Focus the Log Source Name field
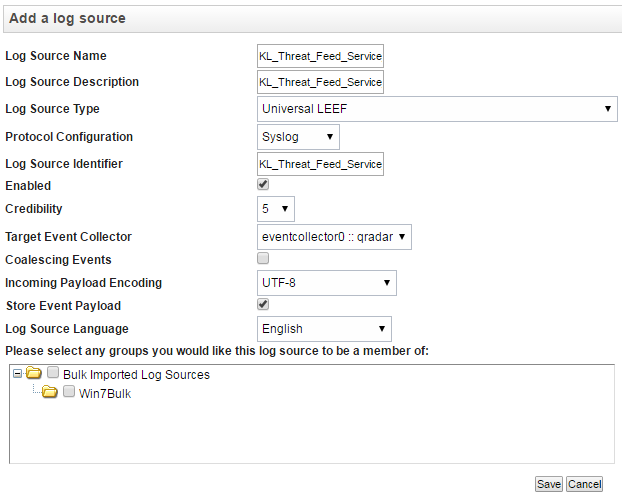This screenshot has width=622, height=498. click(x=320, y=57)
